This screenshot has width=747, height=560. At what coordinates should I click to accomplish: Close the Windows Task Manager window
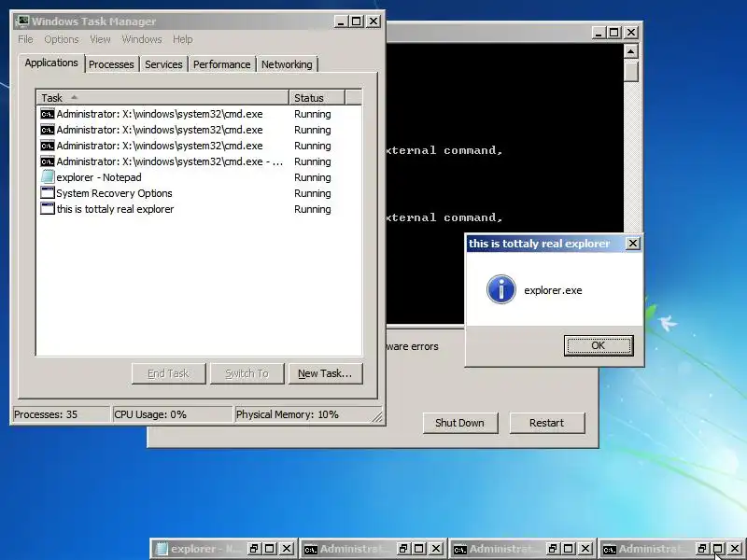click(x=373, y=21)
